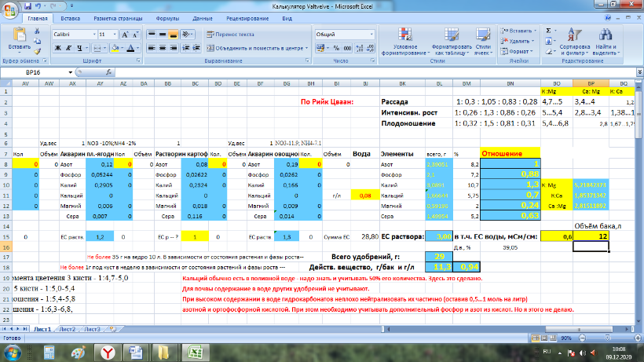Open Conditional Formatting (Условное форматирование)
Viewport: 644px width, 362px height.
click(404, 39)
